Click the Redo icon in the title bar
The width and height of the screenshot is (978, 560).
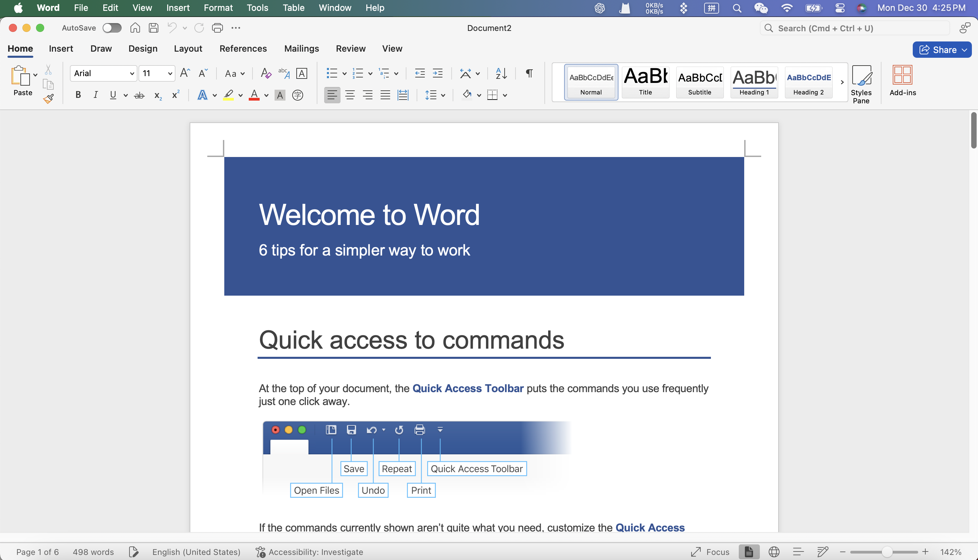[199, 28]
